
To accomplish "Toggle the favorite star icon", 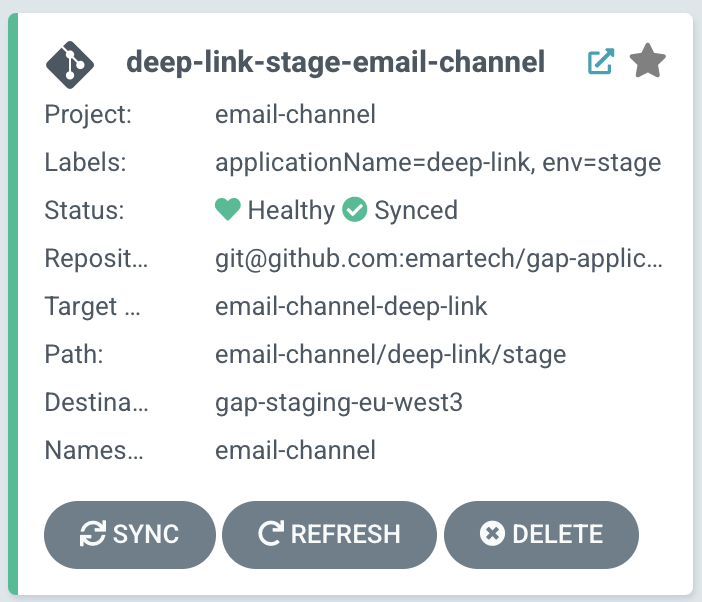I will click(647, 61).
